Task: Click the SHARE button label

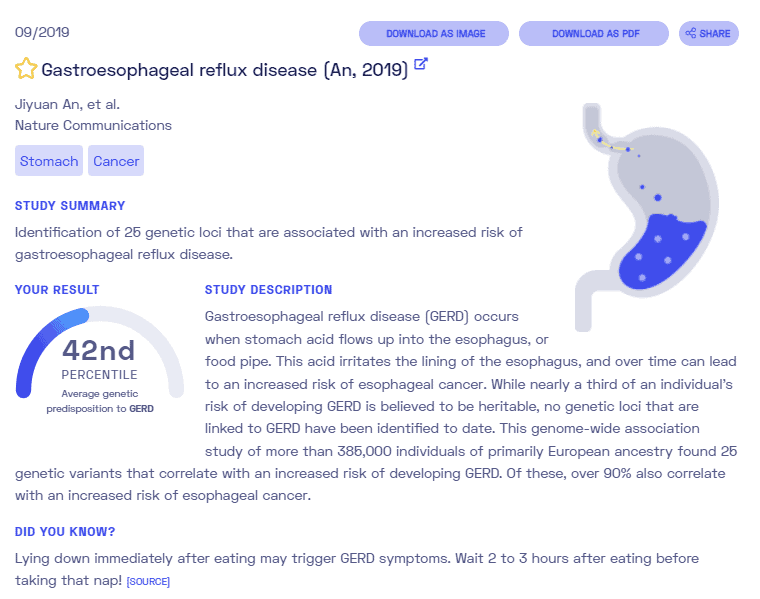Action: (714, 33)
